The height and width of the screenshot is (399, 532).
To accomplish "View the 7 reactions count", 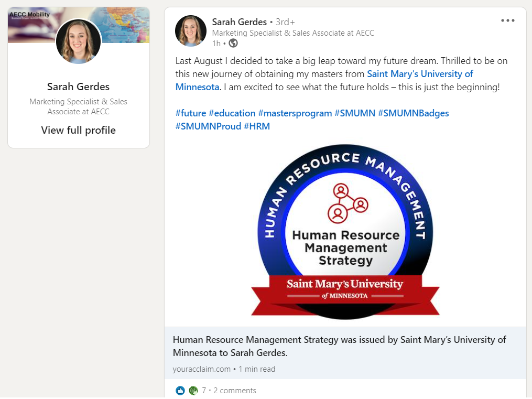I will click(204, 391).
